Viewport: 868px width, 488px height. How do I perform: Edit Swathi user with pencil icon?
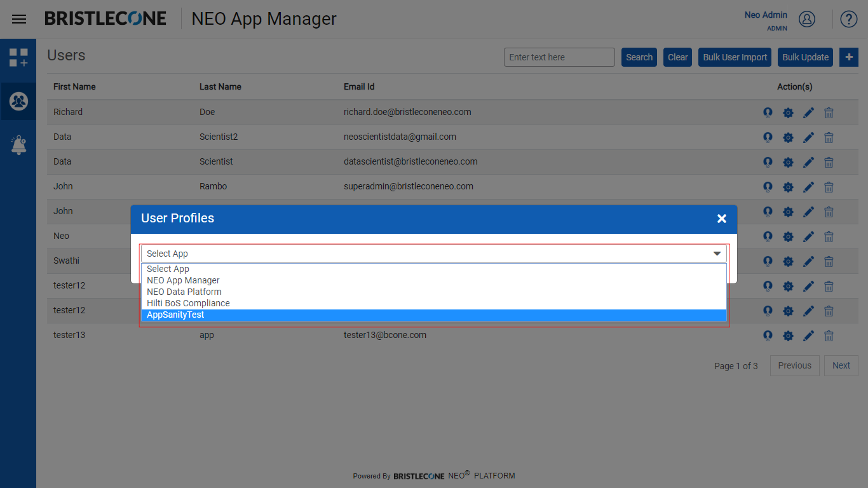coord(808,261)
